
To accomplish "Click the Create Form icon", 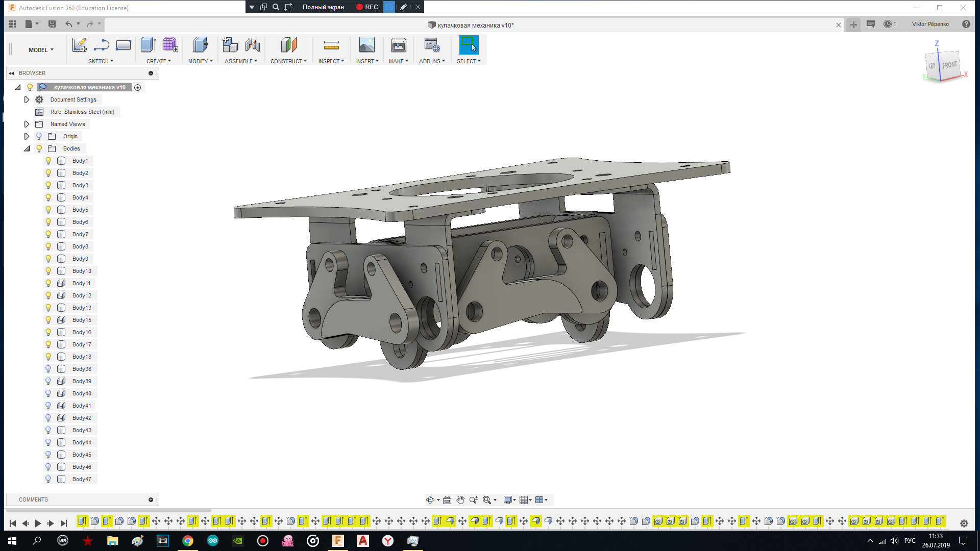I will coord(170,45).
